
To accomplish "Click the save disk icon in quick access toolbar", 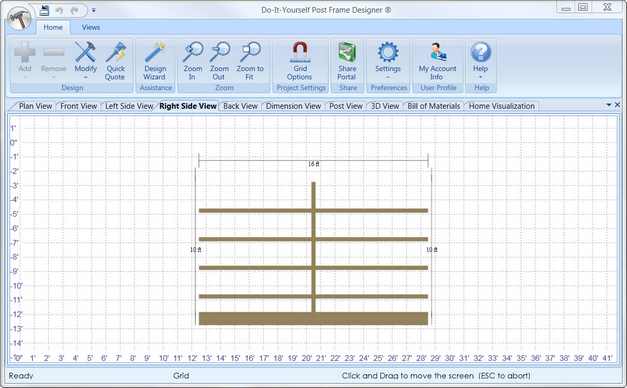I will (44, 10).
